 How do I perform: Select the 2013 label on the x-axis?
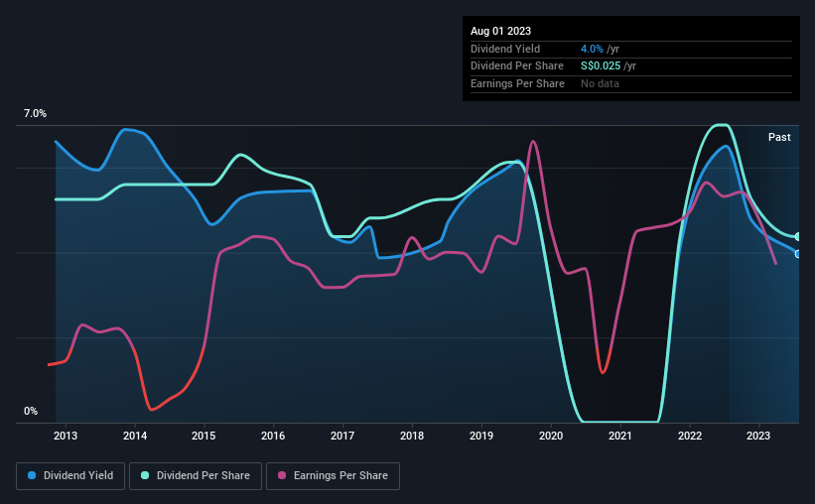[x=66, y=436]
